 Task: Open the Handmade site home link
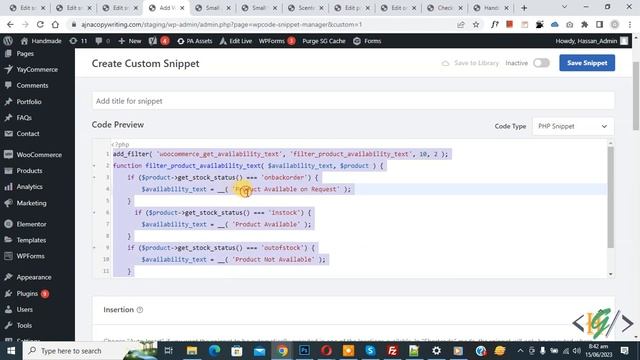coord(41,41)
